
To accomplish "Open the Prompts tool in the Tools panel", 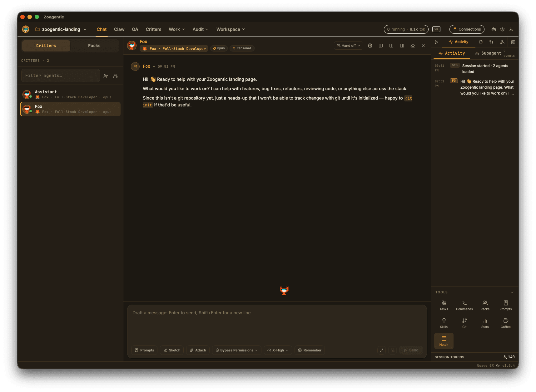I will [x=506, y=306].
